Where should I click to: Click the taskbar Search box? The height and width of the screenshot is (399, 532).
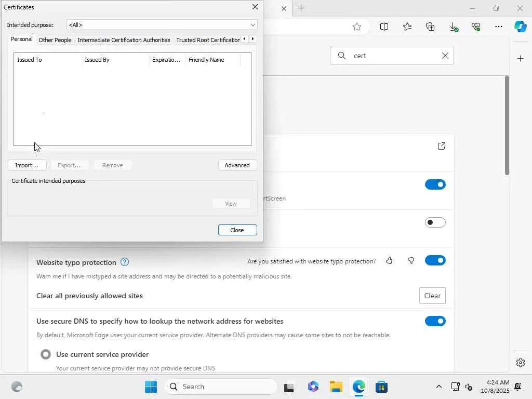[220, 387]
